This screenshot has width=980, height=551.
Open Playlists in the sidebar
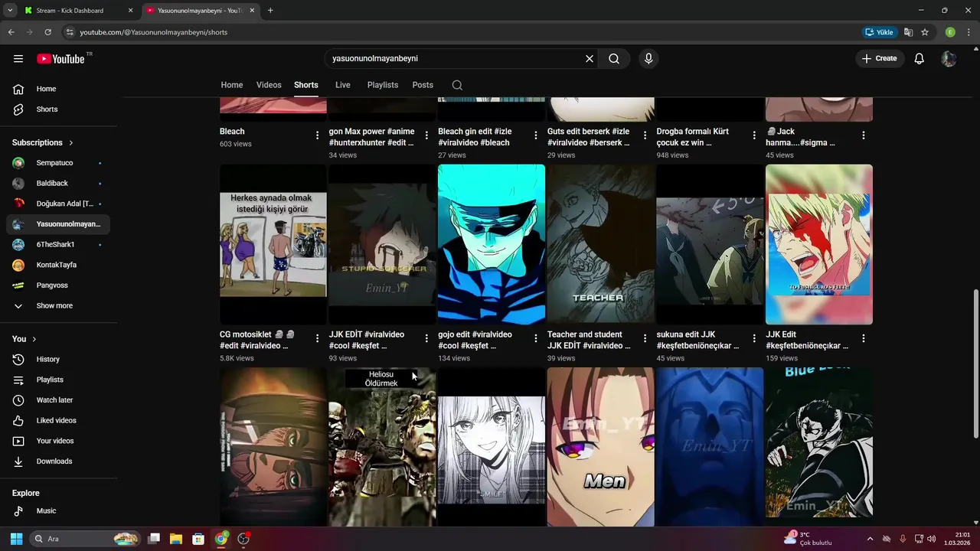coord(58,380)
